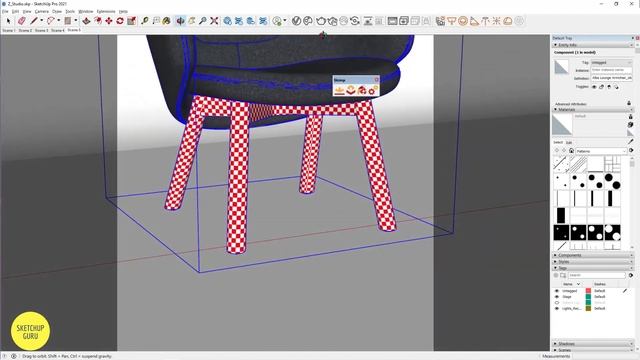Pick the Eraser tool
640x360 pixels.
21,21
